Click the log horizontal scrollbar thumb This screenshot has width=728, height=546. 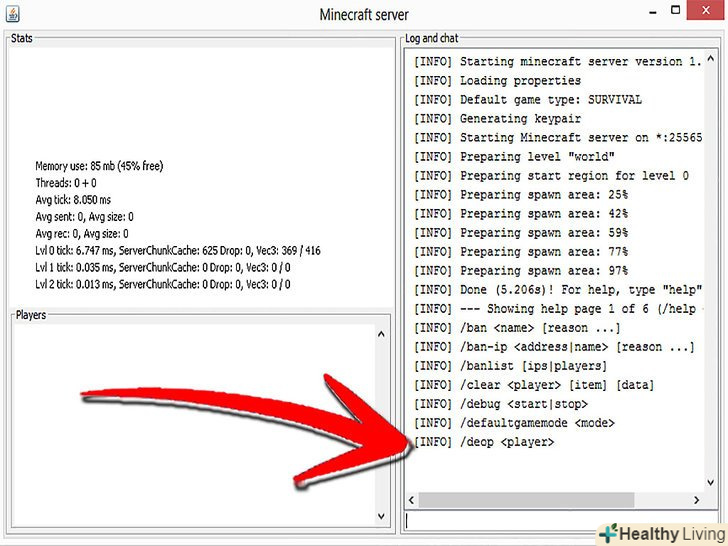point(526,500)
